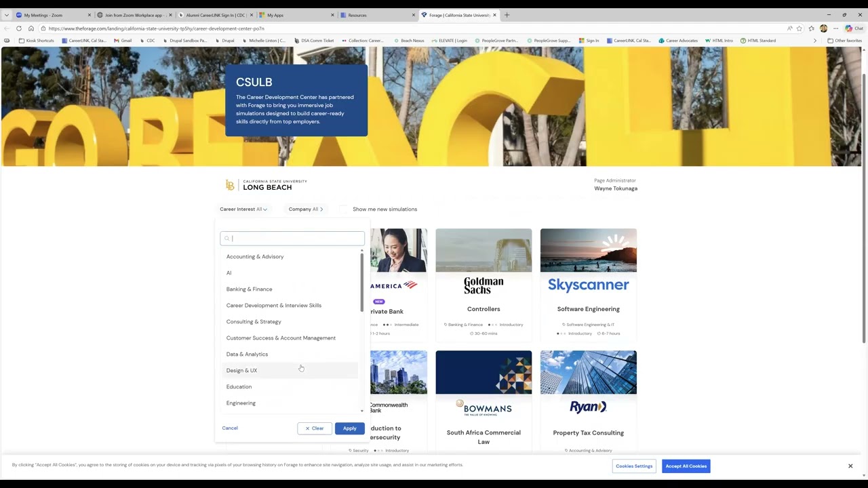868x488 pixels.
Task: Open the Read aloud icon in address bar
Action: (789, 28)
